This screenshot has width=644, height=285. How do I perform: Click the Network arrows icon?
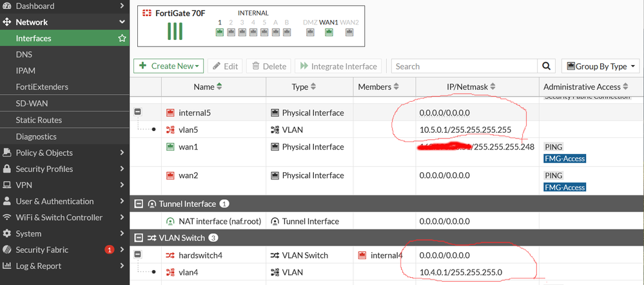(x=6, y=22)
